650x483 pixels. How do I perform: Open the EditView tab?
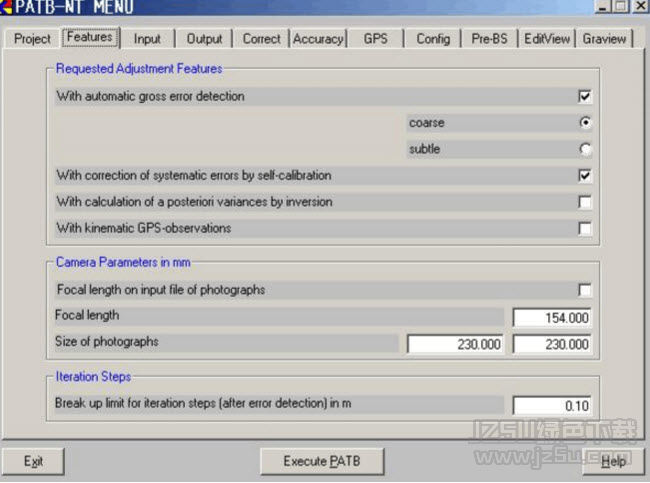coord(547,39)
